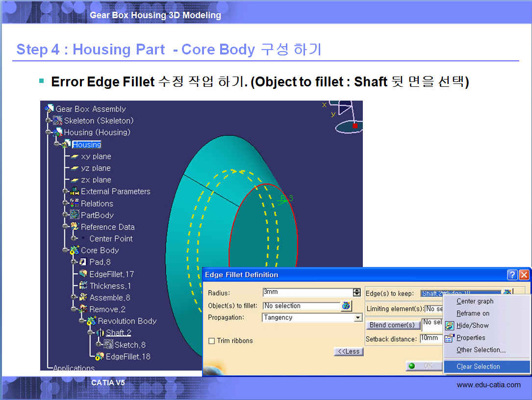Select Hide/Show in the context menu

[x=472, y=325]
